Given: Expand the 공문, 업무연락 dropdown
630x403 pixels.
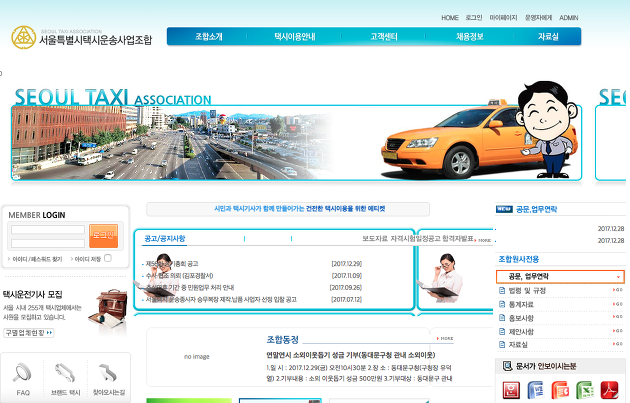Looking at the screenshot, I should click(560, 276).
